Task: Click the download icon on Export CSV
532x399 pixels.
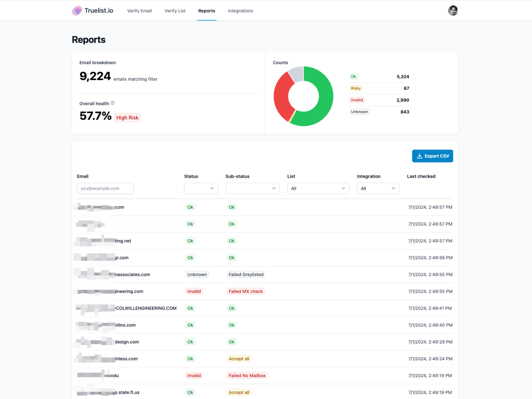Action: [420, 156]
